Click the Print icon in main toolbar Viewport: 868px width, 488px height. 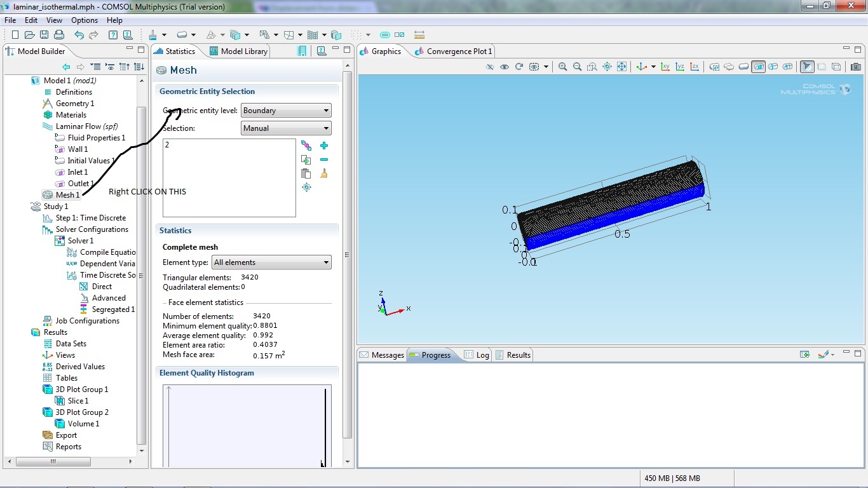(59, 35)
